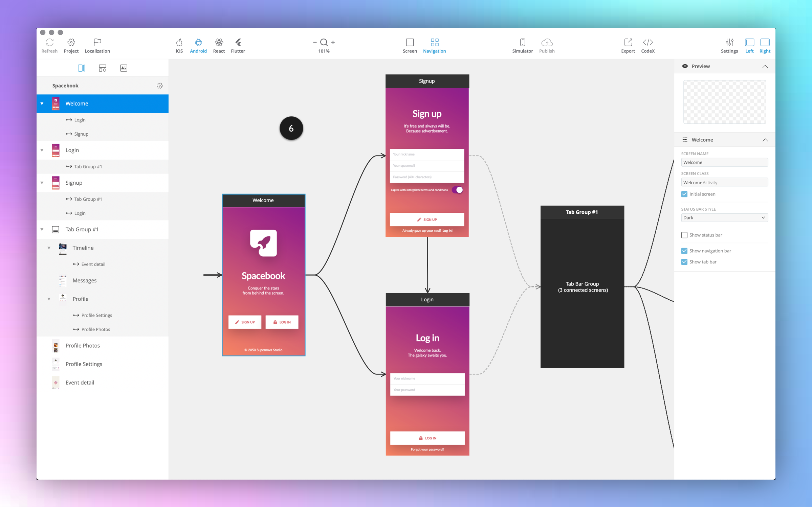
Task: Disable Show tab bar checkbox
Action: tap(684, 262)
